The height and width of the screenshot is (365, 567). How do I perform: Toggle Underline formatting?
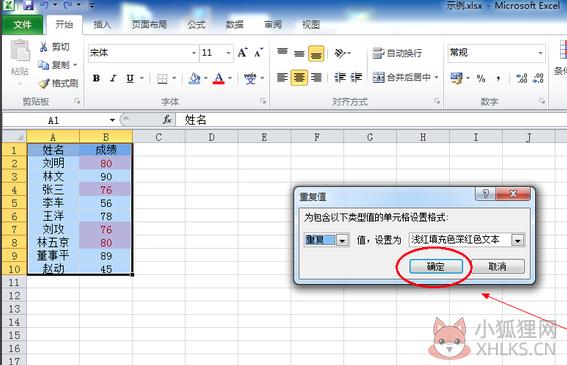(x=130, y=78)
